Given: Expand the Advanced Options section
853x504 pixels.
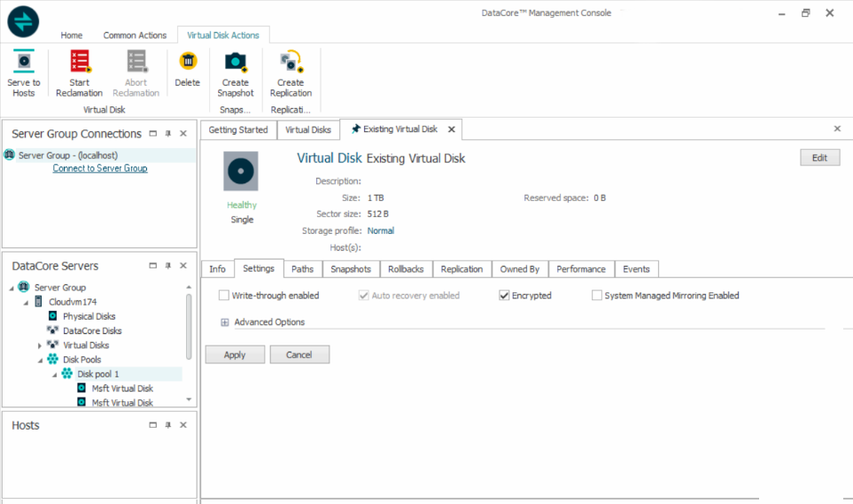Looking at the screenshot, I should 225,322.
